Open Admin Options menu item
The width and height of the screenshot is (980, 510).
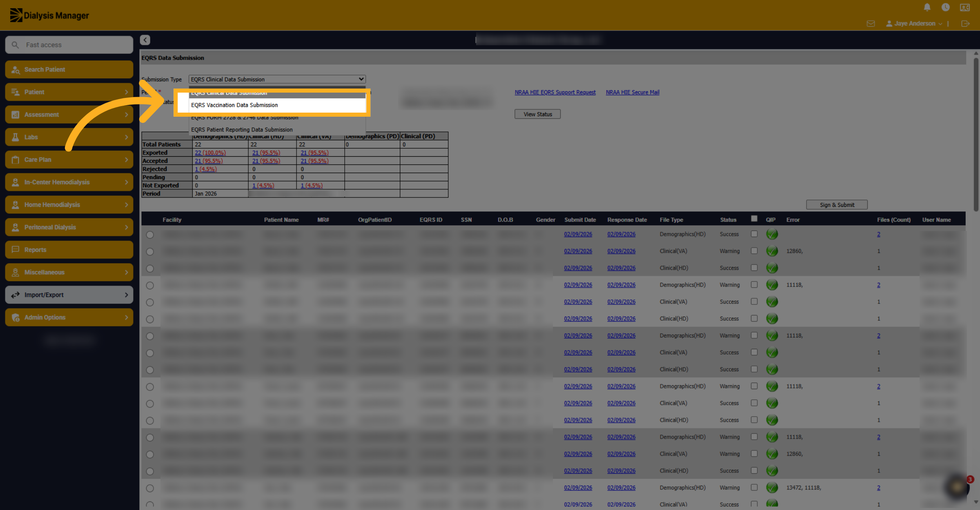69,317
